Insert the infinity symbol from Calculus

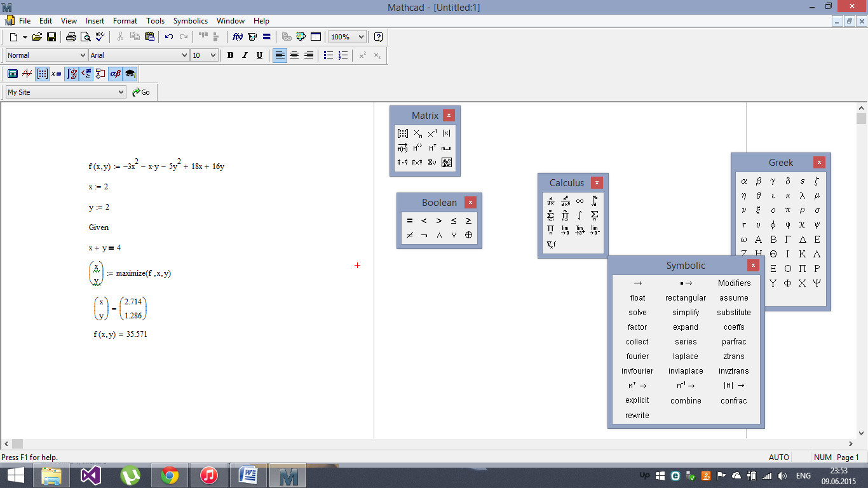[580, 201]
